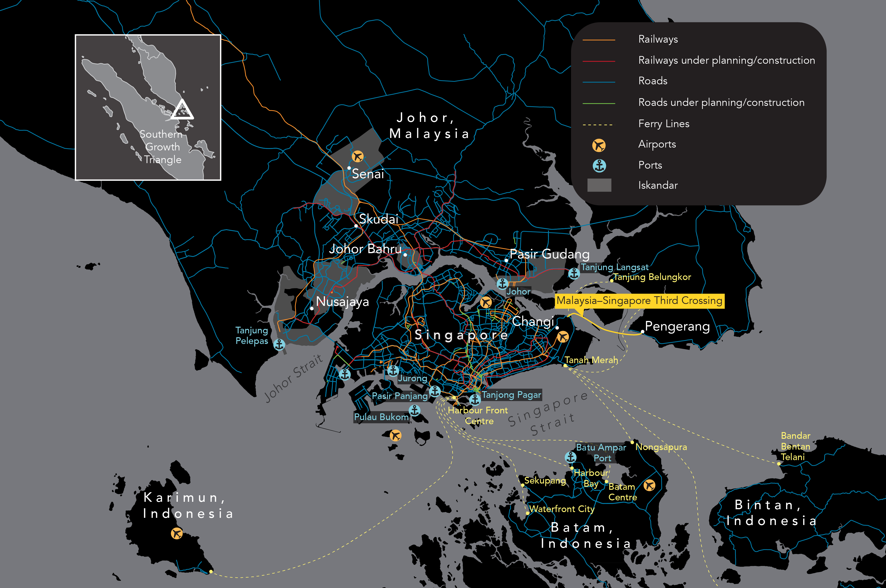Click the blue Roads line in the legend
Viewport: 886px width, 588px height.
(599, 82)
